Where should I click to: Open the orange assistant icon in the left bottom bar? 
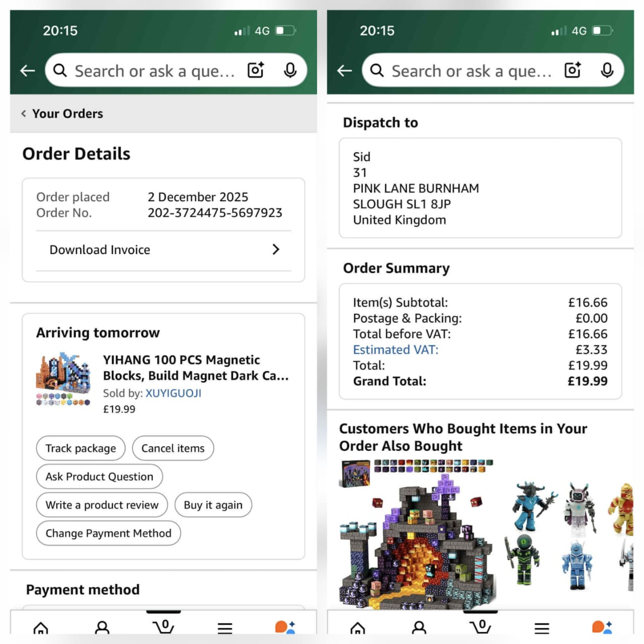pos(285,626)
